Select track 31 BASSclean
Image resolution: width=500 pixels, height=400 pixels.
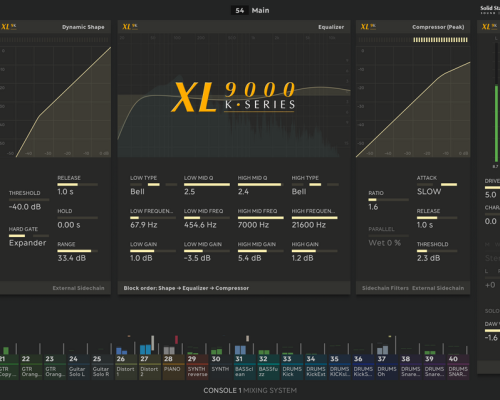click(245, 367)
